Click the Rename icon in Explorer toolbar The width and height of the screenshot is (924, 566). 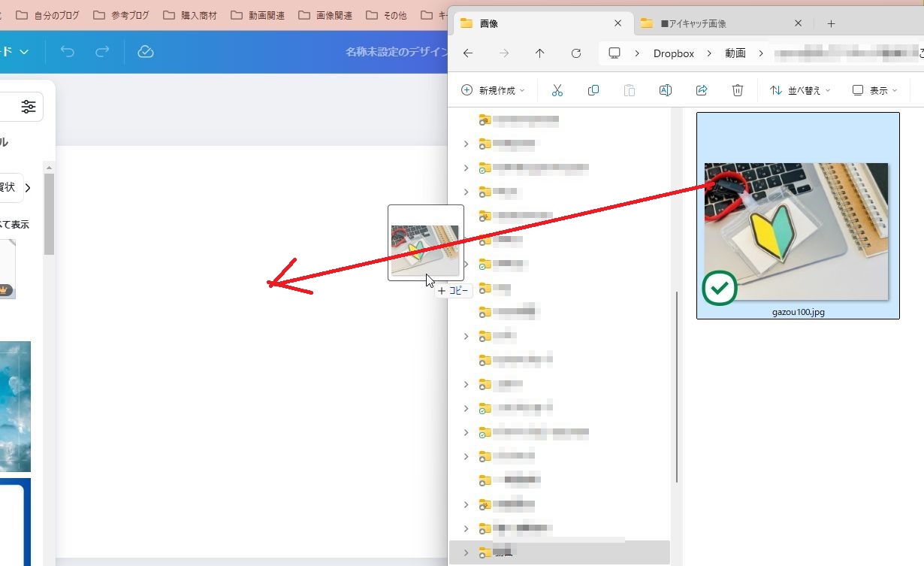pyautogui.click(x=665, y=90)
